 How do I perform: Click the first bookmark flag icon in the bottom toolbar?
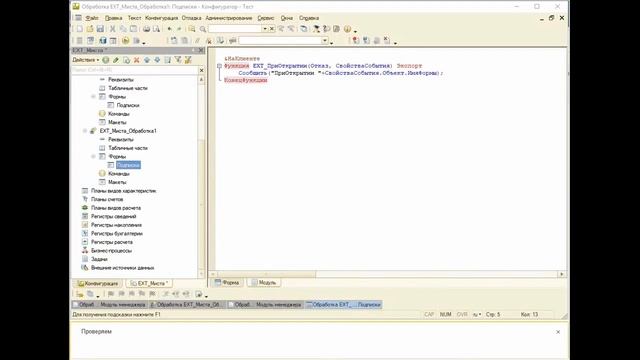click(111, 294)
